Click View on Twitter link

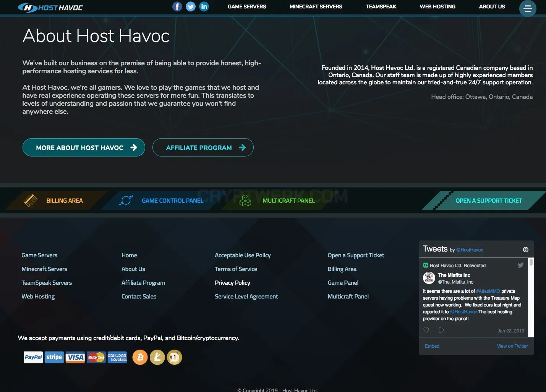tap(512, 346)
